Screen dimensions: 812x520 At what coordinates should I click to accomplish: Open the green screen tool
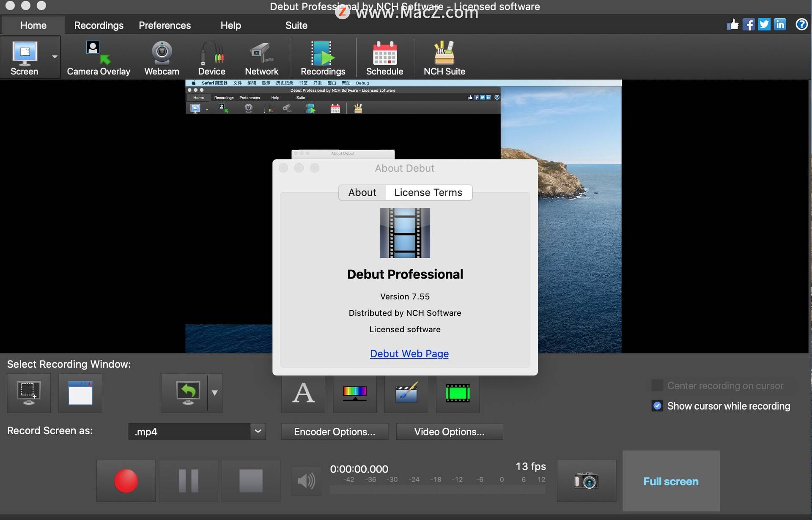(x=458, y=393)
